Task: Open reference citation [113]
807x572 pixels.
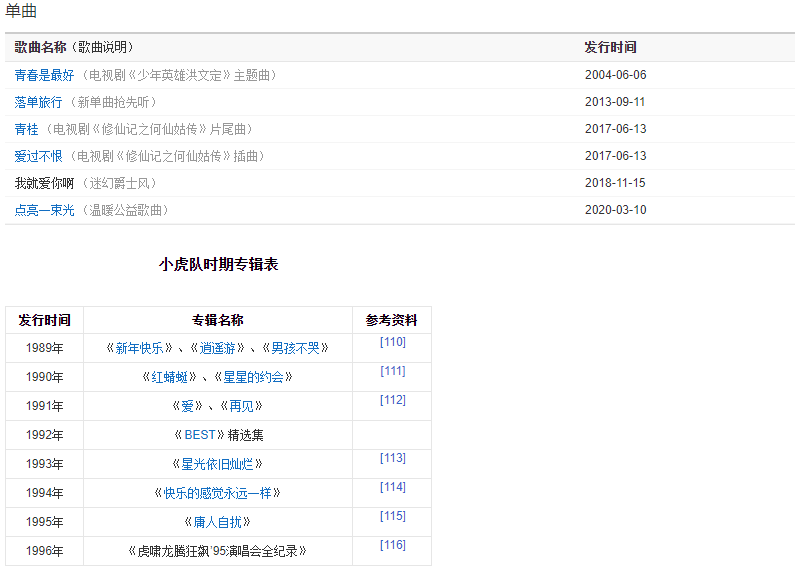Action: 393,458
